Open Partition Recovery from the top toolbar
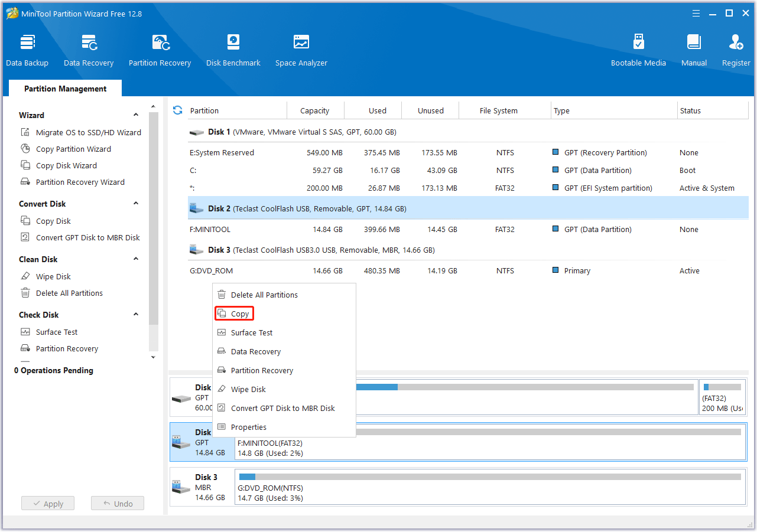 (x=160, y=50)
